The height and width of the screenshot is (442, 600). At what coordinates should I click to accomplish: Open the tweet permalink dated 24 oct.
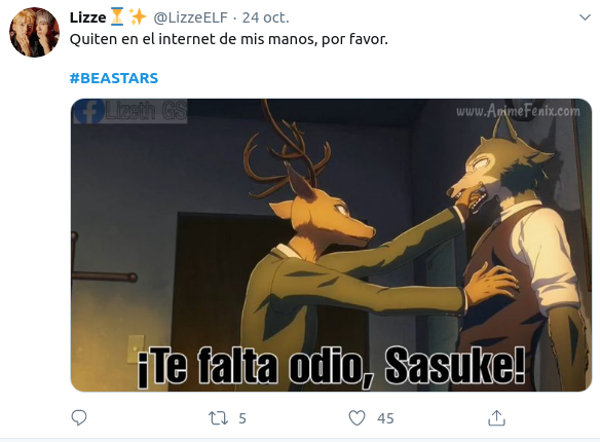pos(266,18)
